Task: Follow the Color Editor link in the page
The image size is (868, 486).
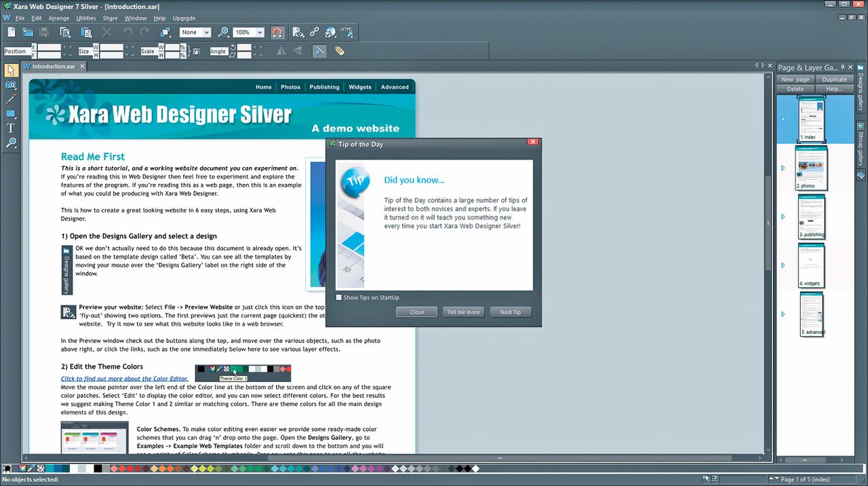Action: pos(125,379)
